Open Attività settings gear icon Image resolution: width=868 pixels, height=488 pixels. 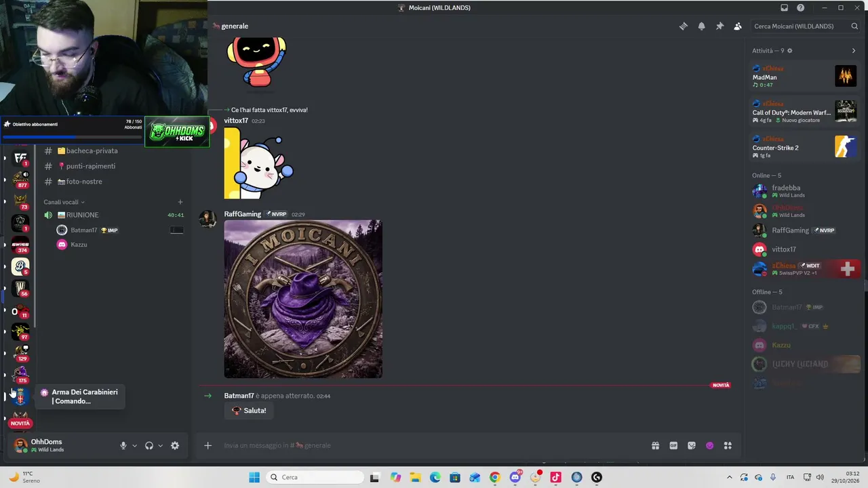(x=789, y=51)
